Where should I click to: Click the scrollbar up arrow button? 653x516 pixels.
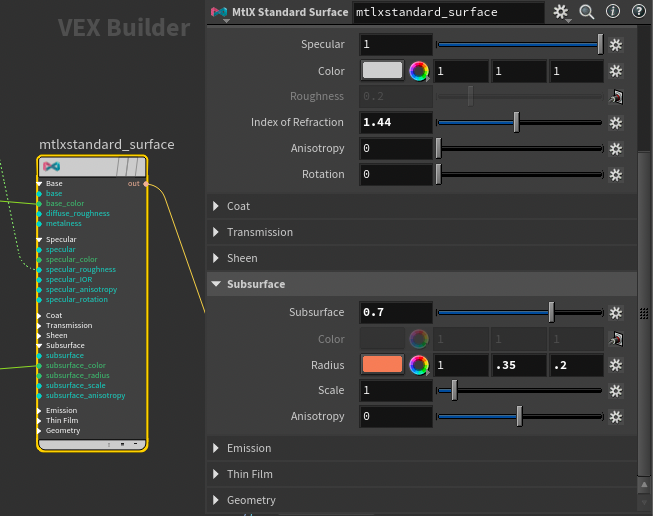click(x=644, y=484)
